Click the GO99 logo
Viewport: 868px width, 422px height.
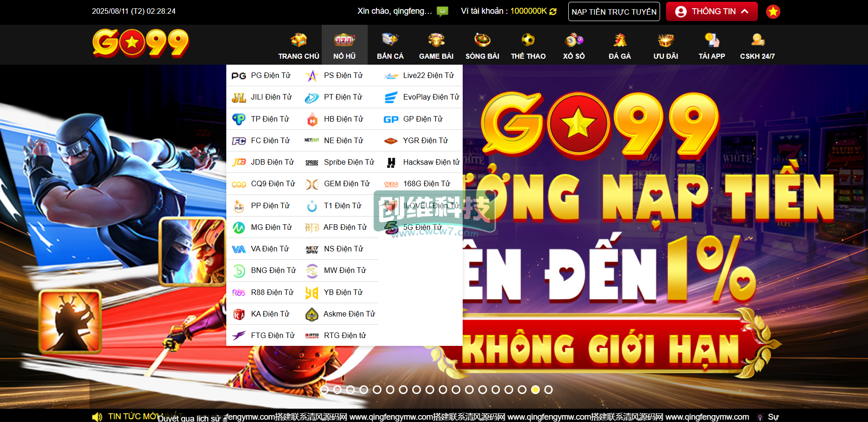[140, 43]
